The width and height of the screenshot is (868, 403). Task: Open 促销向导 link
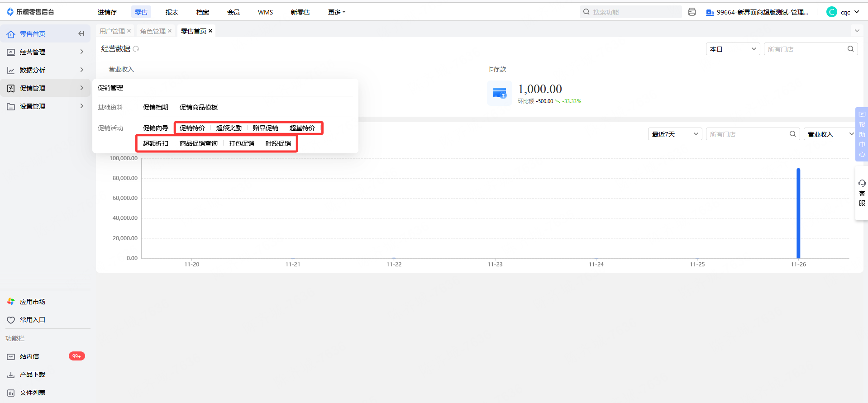point(156,128)
